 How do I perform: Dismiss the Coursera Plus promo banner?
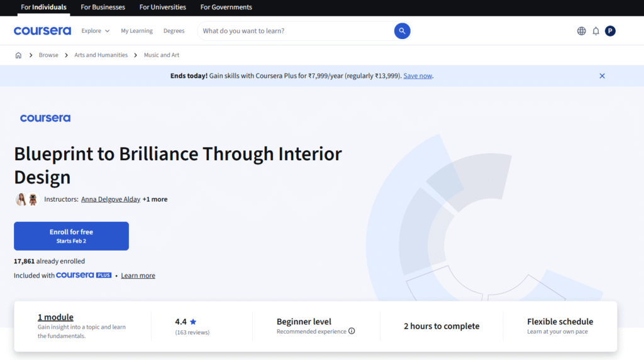(x=602, y=76)
